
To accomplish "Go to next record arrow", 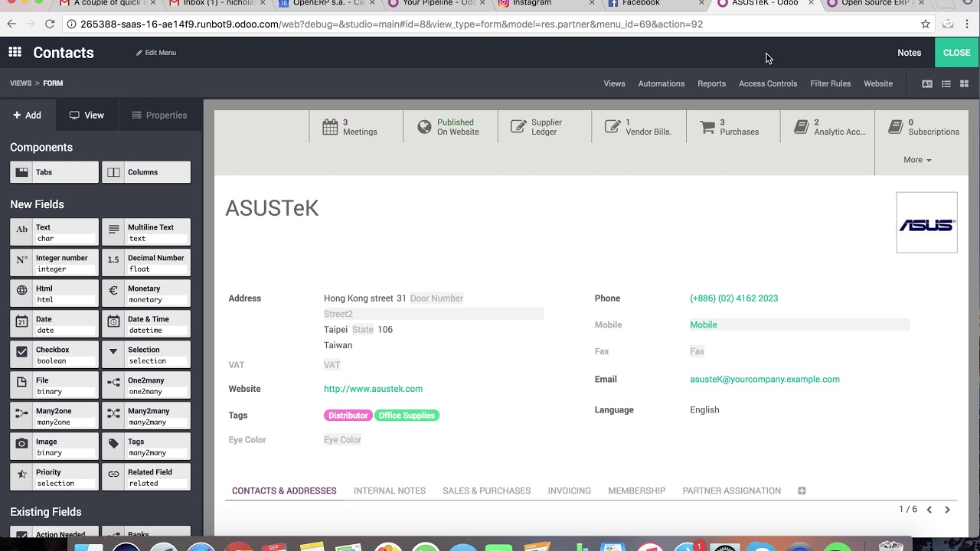I will point(947,510).
